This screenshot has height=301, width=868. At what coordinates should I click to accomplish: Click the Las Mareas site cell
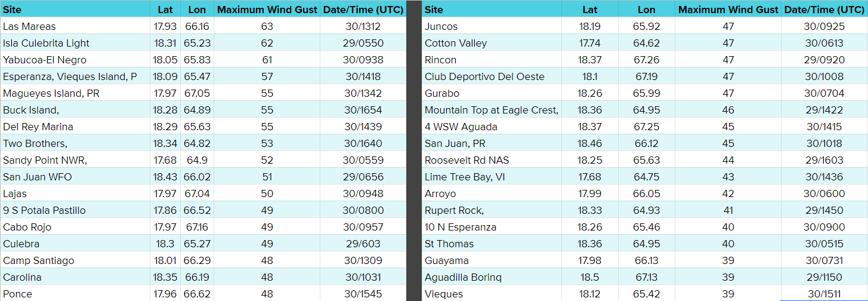coord(30,26)
